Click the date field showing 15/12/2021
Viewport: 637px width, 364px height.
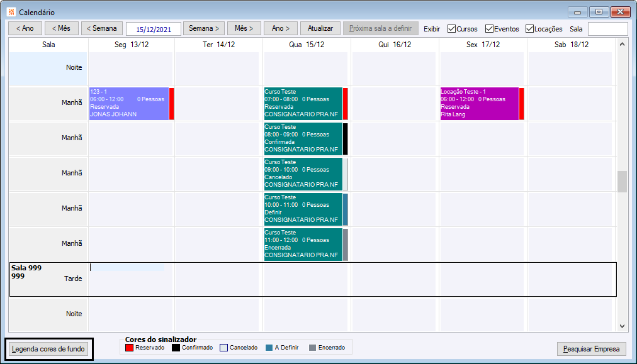pyautogui.click(x=154, y=29)
